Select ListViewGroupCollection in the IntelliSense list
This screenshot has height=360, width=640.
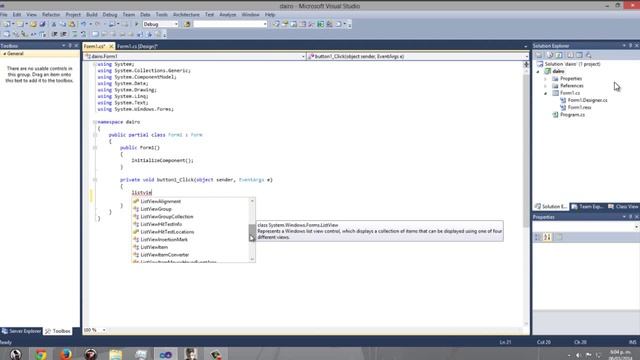pyautogui.click(x=167, y=217)
